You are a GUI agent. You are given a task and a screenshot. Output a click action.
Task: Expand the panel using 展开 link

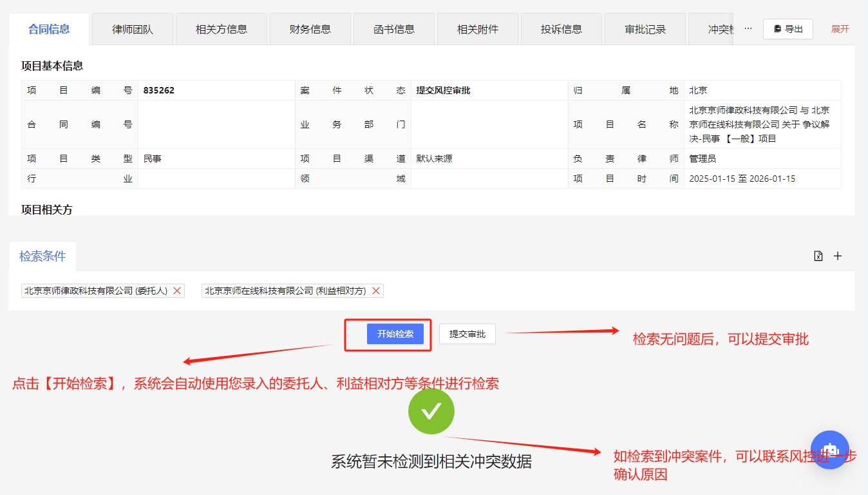pos(840,29)
